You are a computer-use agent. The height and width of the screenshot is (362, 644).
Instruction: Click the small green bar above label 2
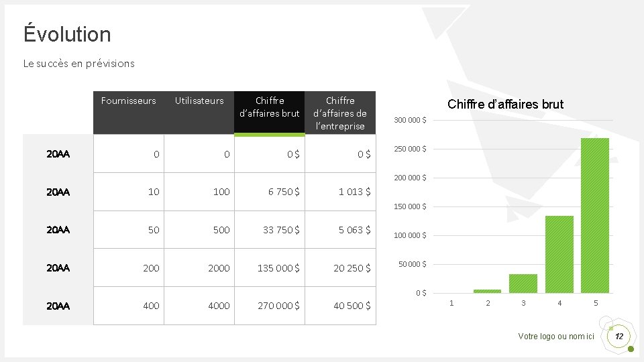pyautogui.click(x=487, y=291)
